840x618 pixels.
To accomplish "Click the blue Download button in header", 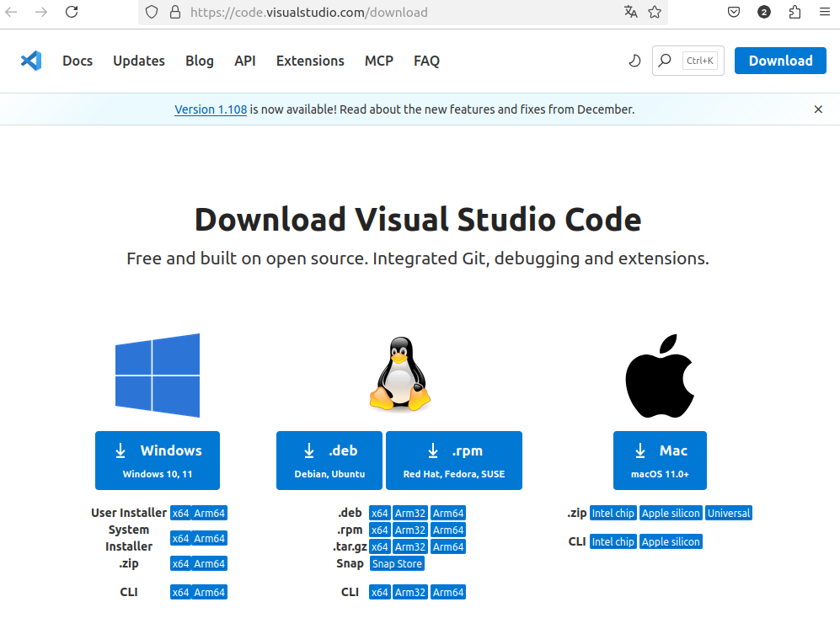I will (x=780, y=61).
